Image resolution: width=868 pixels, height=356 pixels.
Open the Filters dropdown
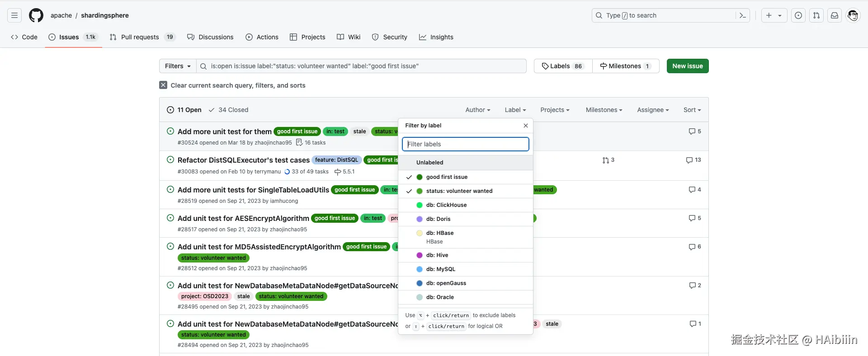coord(178,66)
